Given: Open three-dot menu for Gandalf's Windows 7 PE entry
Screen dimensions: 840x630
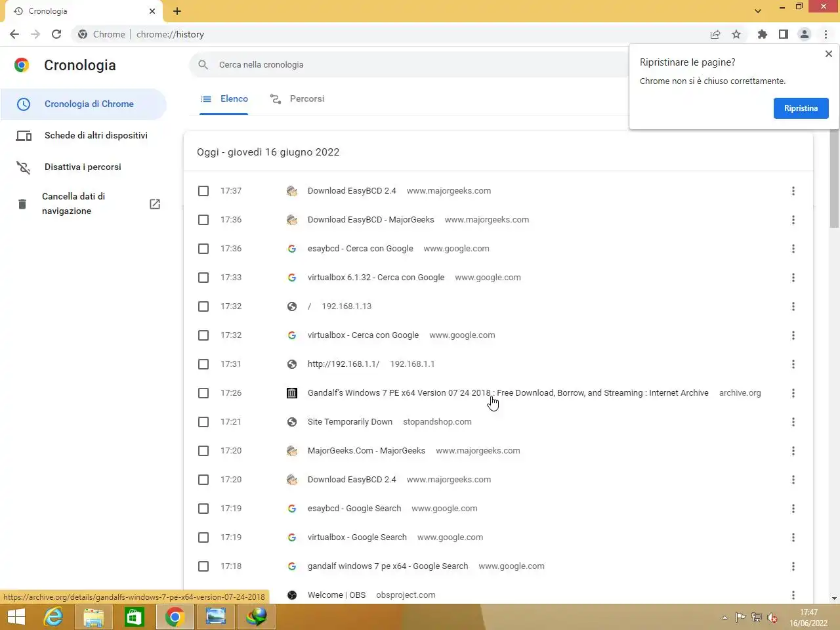Looking at the screenshot, I should click(793, 393).
